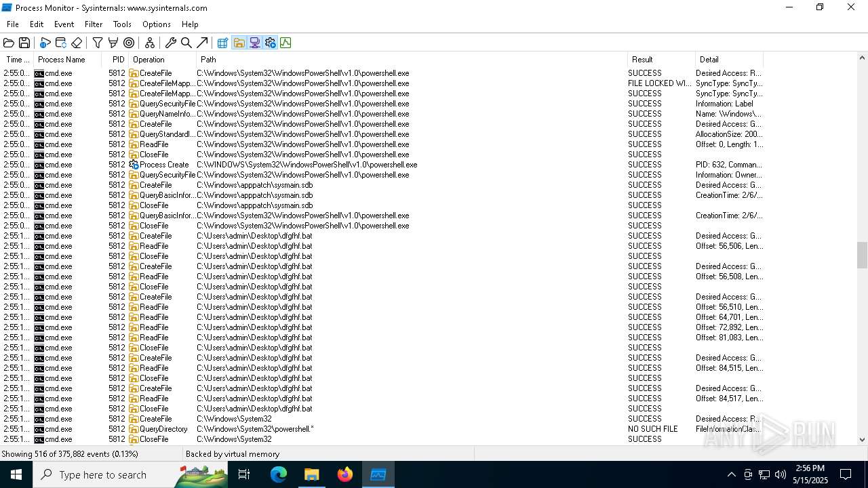Image resolution: width=868 pixels, height=488 pixels.
Task: Open a saved log with Open icon
Action: coord(9,43)
